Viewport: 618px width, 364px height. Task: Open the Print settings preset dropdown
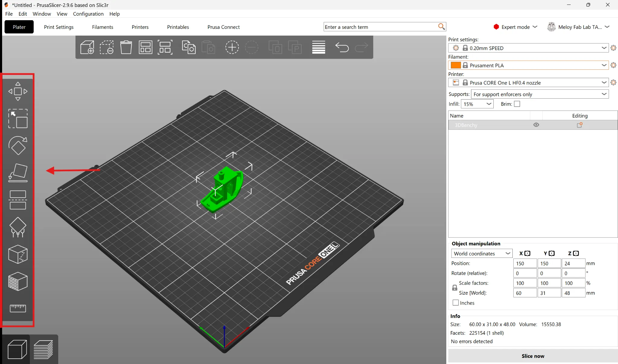point(528,48)
